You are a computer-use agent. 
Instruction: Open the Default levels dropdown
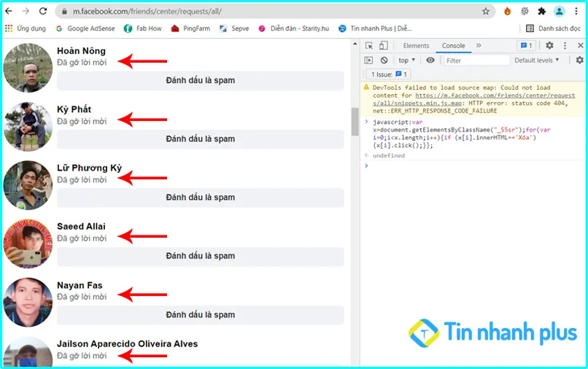tap(537, 61)
